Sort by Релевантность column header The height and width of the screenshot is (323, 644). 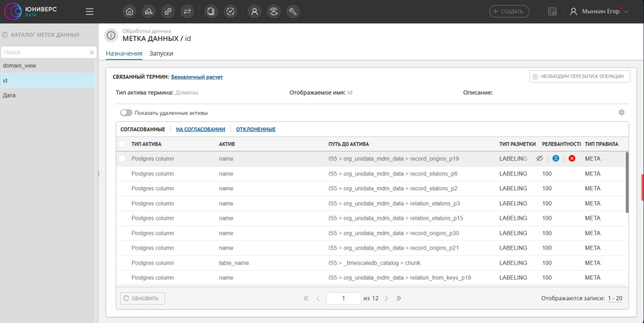point(561,144)
